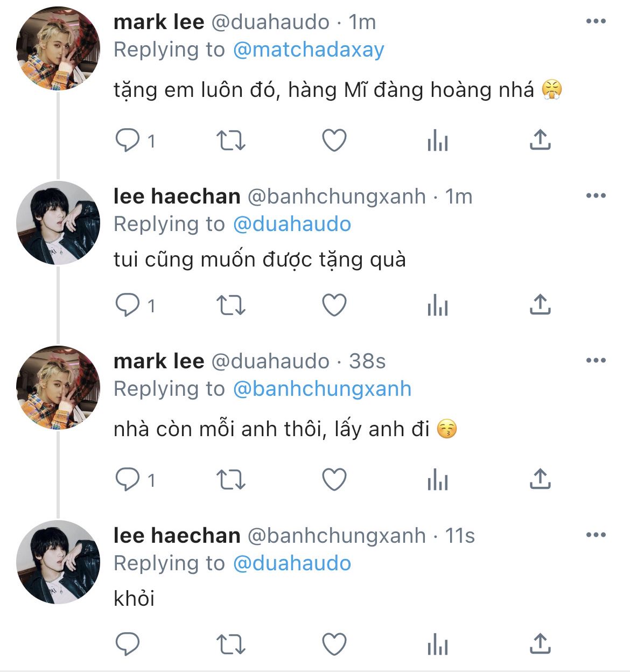
Task: Click the 'lee haechan' name on the 1m tweet
Action: [x=177, y=197]
